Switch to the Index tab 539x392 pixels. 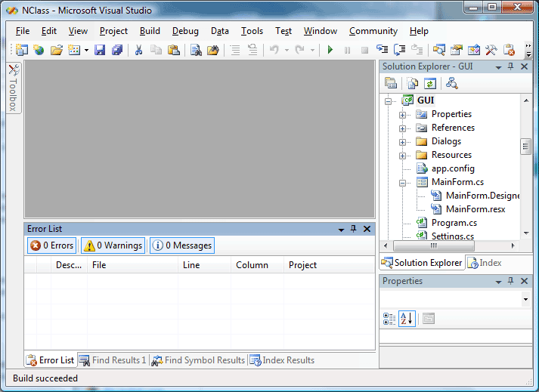485,263
